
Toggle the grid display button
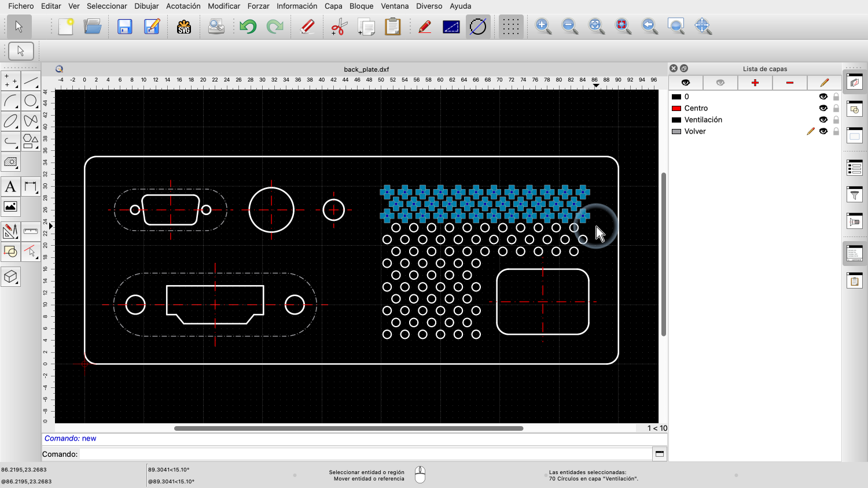pyautogui.click(x=510, y=27)
